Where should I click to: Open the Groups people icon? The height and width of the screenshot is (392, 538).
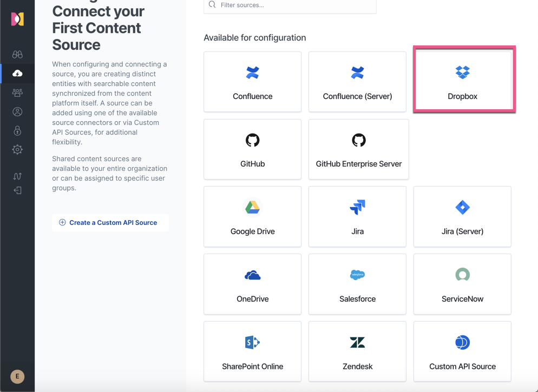click(x=17, y=92)
